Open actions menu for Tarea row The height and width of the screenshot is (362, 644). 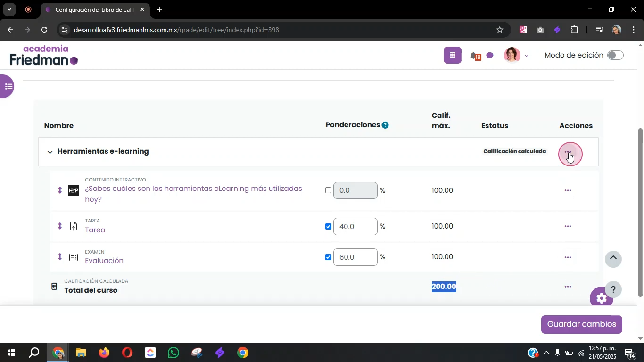(x=568, y=226)
